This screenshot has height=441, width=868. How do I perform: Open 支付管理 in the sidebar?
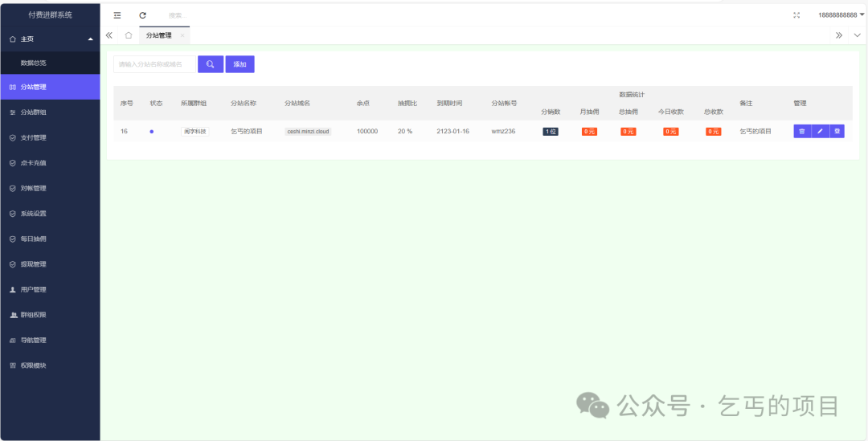pyautogui.click(x=34, y=137)
